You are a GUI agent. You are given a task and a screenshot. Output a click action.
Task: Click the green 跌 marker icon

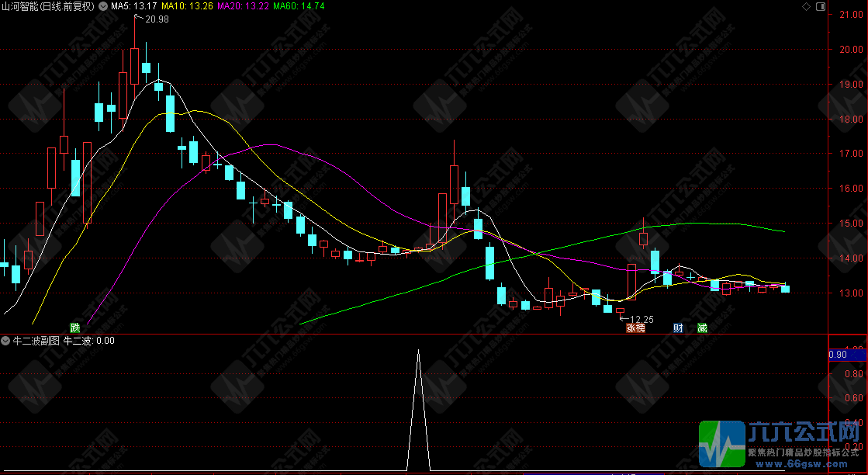(x=74, y=328)
